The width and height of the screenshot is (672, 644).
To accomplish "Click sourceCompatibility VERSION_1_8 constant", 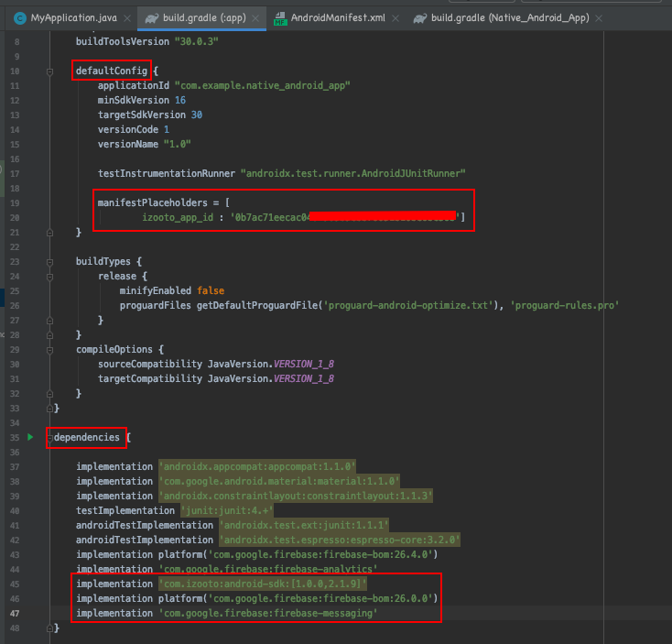I will pyautogui.click(x=304, y=364).
